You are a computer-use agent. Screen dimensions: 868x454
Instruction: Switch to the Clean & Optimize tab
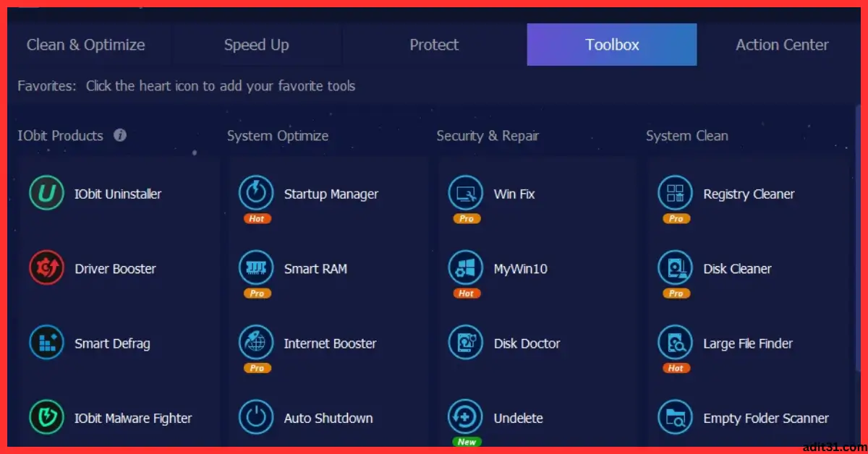(x=86, y=45)
